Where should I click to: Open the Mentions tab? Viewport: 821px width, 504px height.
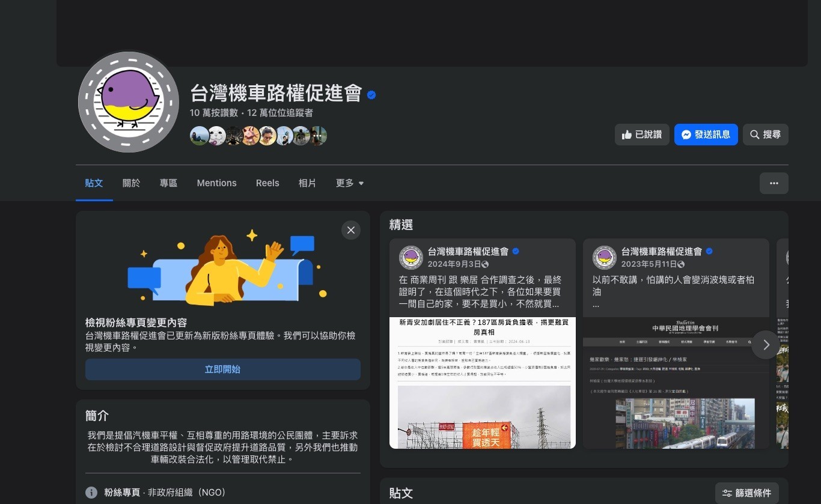point(216,183)
